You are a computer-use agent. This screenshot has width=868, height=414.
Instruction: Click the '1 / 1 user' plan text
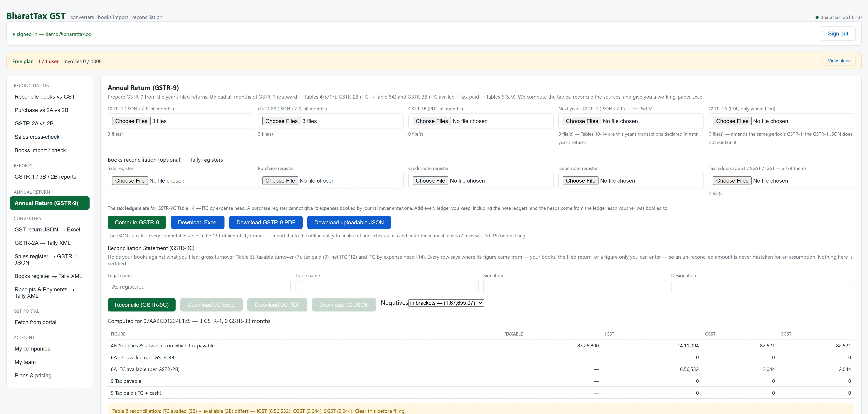click(x=48, y=61)
